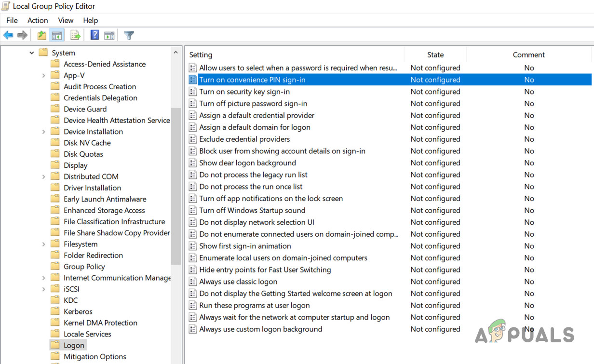Select the Turn off picture password sign-in policy

tap(253, 104)
